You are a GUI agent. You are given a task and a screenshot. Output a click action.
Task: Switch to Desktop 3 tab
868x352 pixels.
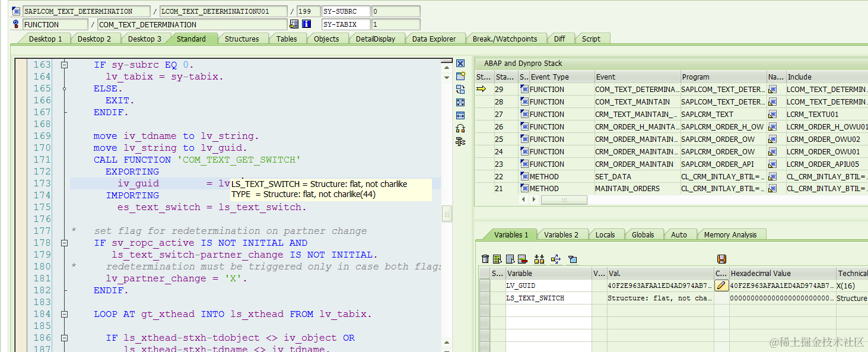click(x=145, y=39)
